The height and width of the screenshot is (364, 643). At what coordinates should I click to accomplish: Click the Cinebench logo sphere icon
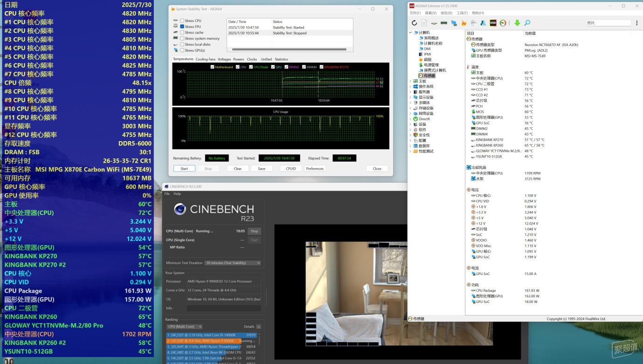(x=180, y=210)
